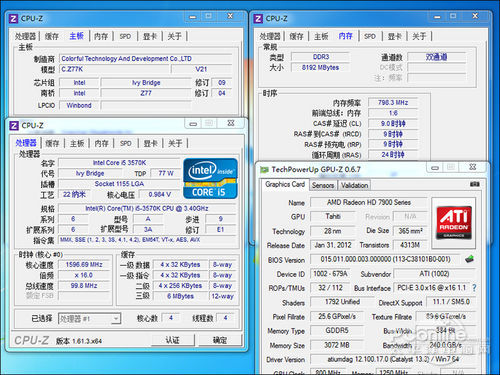Image resolution: width=500 pixels, height=375 pixels.
Task: Click the BIOS save chip icon in GPU-Z
Action: tap(469, 259)
